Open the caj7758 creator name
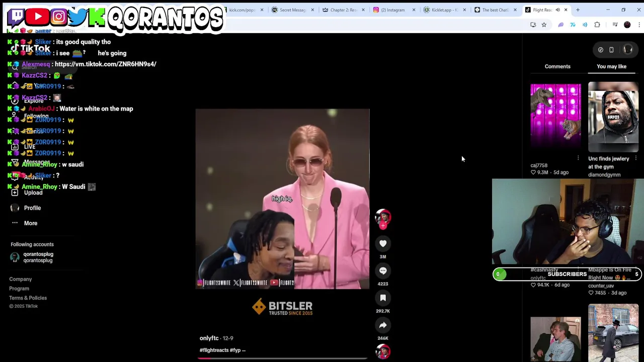 539,165
